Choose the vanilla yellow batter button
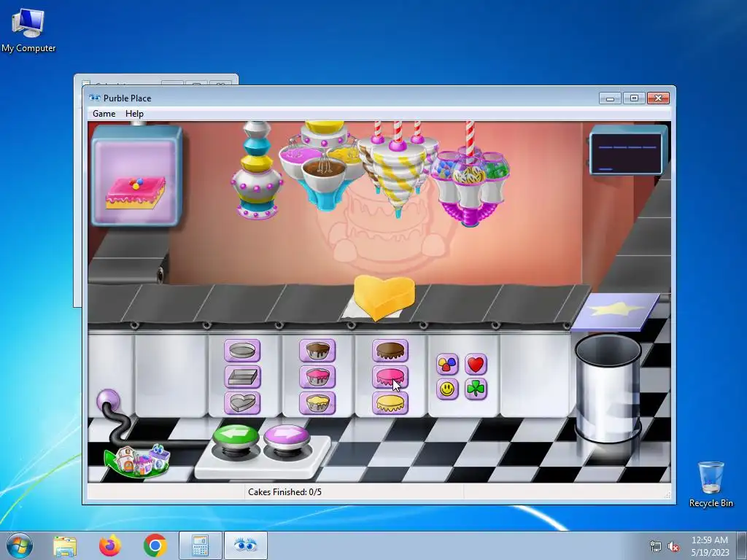This screenshot has width=747, height=560. click(317, 402)
